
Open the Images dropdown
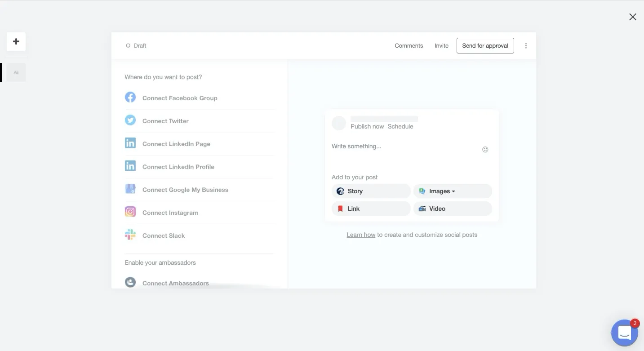tap(453, 191)
